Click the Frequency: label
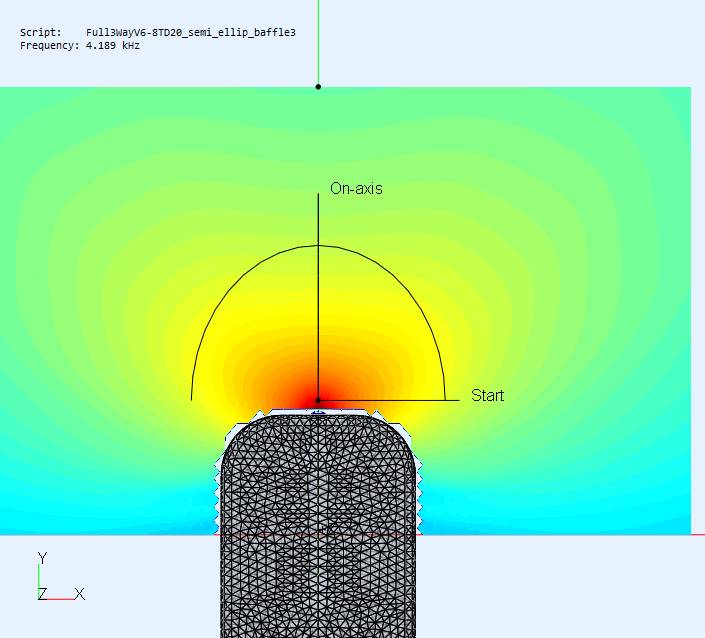 point(49,45)
